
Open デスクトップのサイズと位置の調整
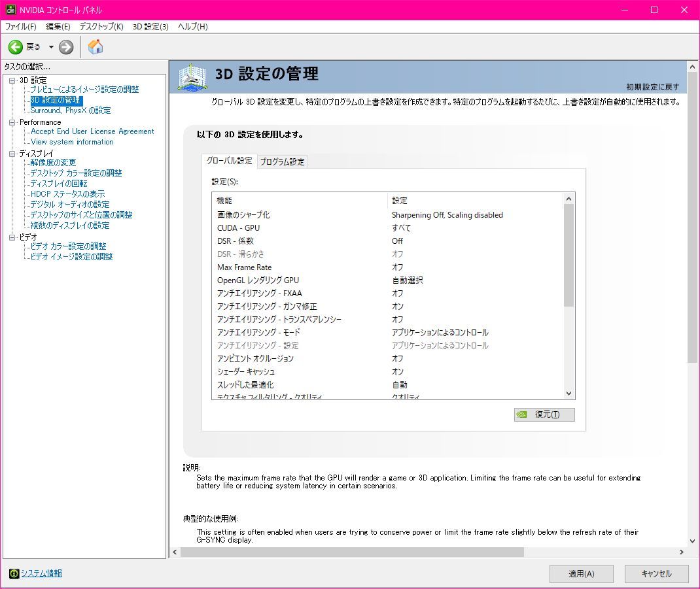(x=81, y=214)
